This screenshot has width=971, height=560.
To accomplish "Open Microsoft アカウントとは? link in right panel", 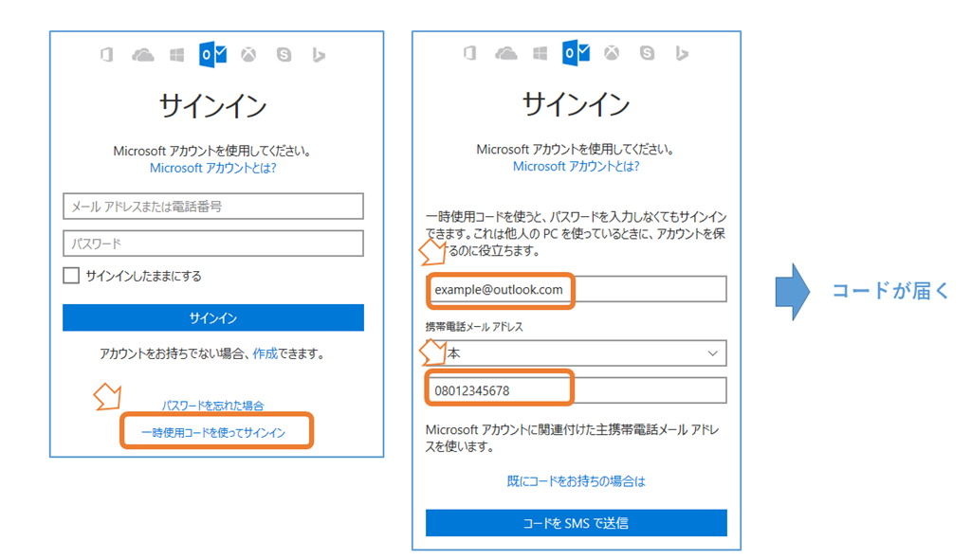I will pos(576,166).
